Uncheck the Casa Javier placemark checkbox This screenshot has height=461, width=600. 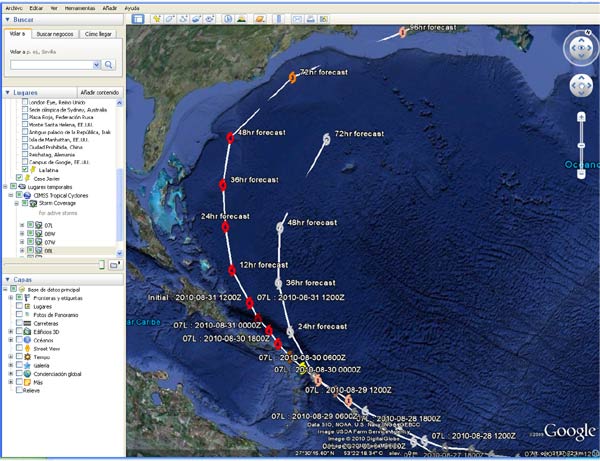coord(19,178)
